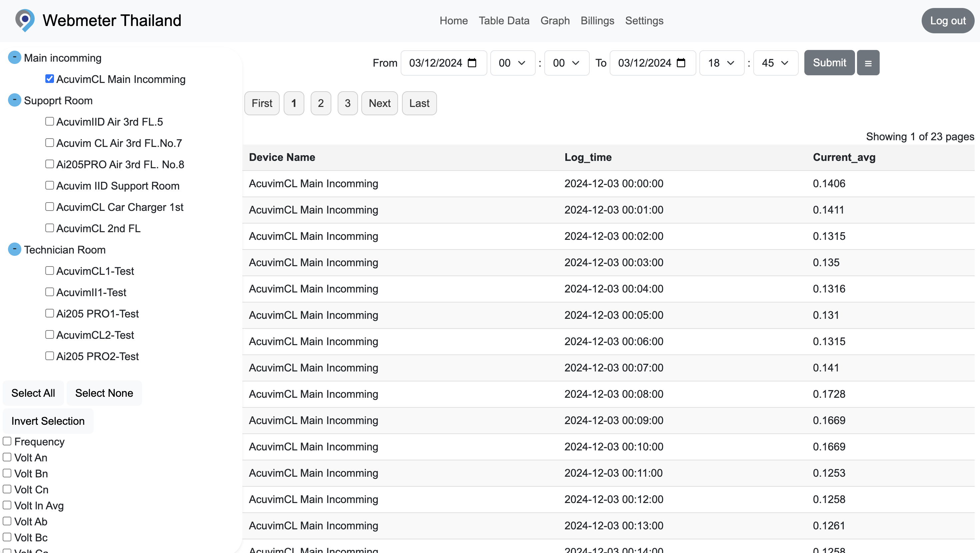Submit the date range query

829,63
